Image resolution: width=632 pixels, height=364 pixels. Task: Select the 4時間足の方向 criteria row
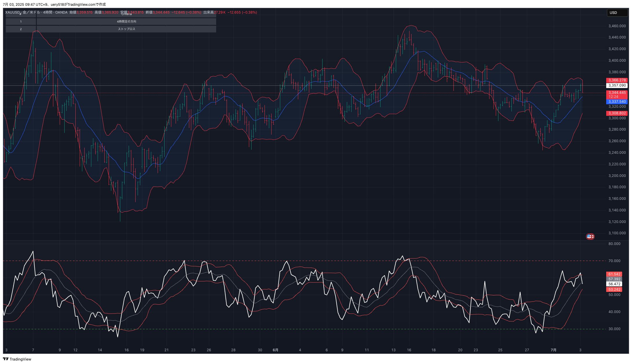tap(126, 22)
